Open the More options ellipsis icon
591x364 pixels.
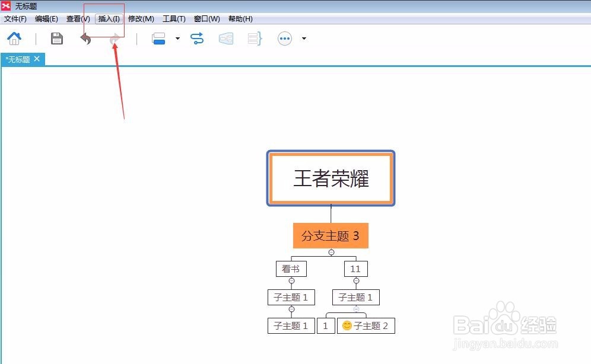pyautogui.click(x=284, y=38)
